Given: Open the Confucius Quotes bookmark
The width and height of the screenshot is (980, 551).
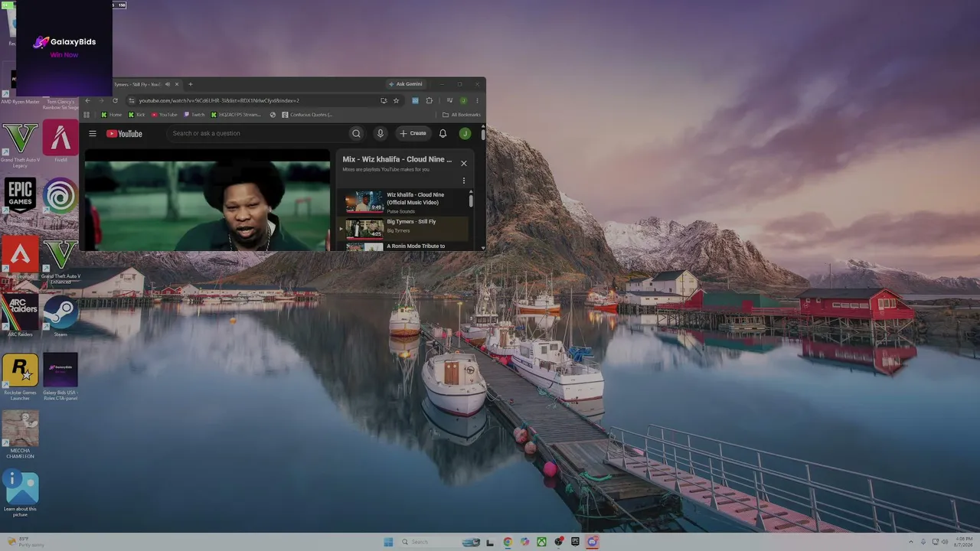Looking at the screenshot, I should pyautogui.click(x=306, y=115).
